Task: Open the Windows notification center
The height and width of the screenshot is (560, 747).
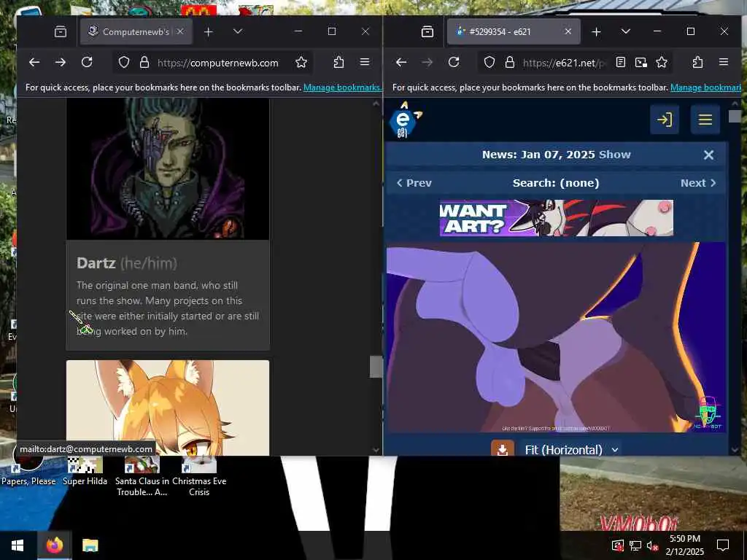Action: click(x=723, y=545)
